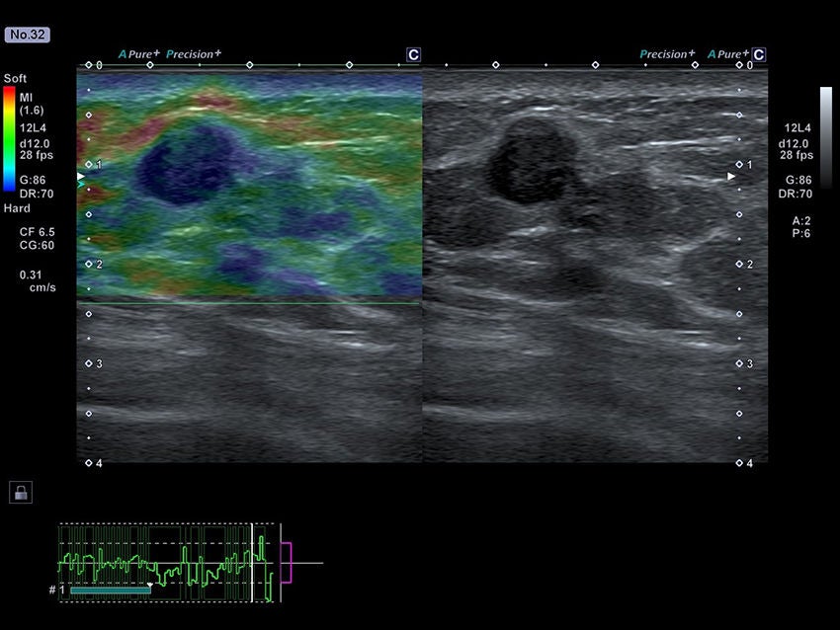Click the white focus arrow on left panel
Screen dimensions: 840x630
click(81, 176)
